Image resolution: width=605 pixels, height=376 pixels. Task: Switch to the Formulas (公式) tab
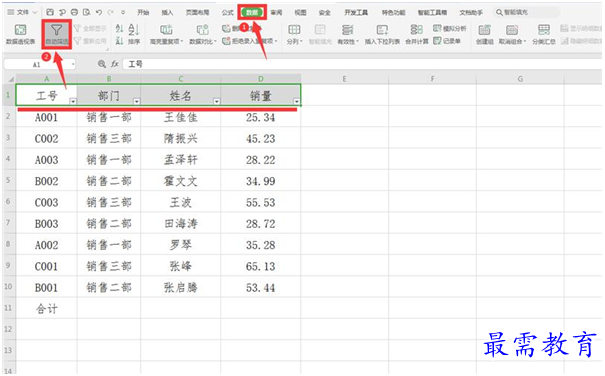coord(228,12)
